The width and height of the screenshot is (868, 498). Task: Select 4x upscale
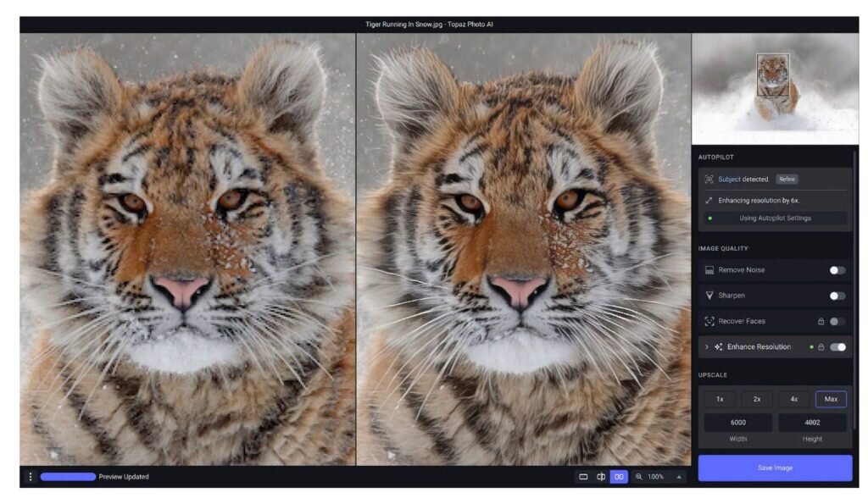coord(793,399)
